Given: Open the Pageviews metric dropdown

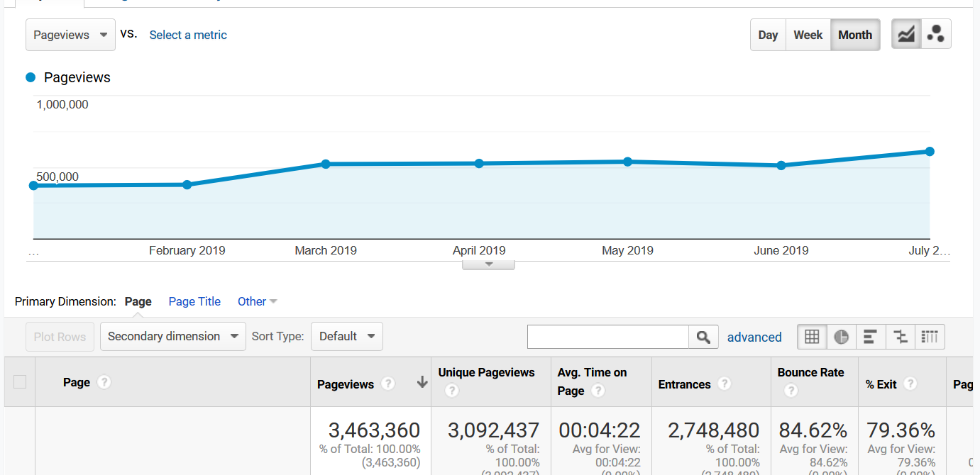Looking at the screenshot, I should click(70, 35).
